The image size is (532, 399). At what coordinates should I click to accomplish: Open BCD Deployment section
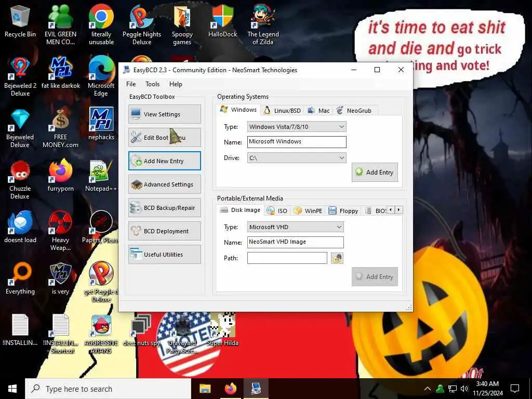tap(165, 231)
